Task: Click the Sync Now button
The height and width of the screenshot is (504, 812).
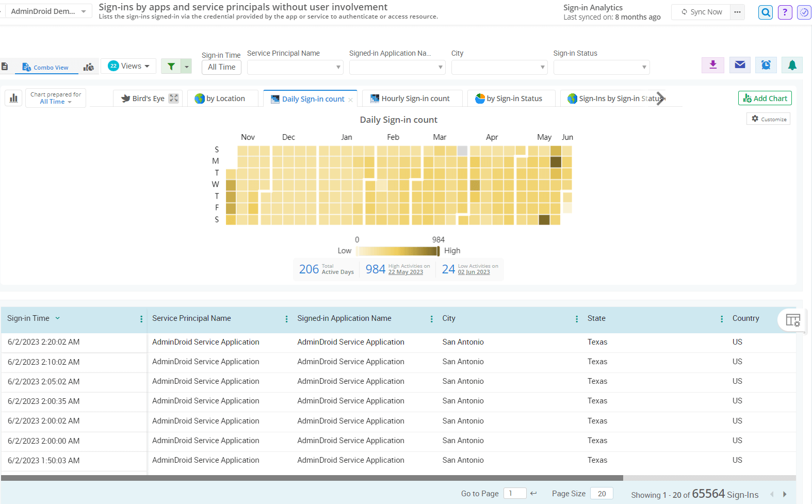Action: [x=701, y=12]
